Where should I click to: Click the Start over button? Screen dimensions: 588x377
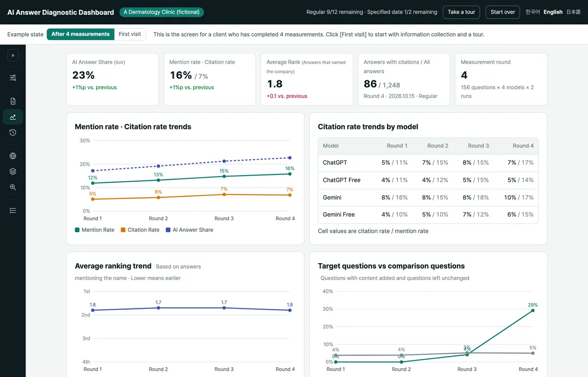click(x=503, y=12)
